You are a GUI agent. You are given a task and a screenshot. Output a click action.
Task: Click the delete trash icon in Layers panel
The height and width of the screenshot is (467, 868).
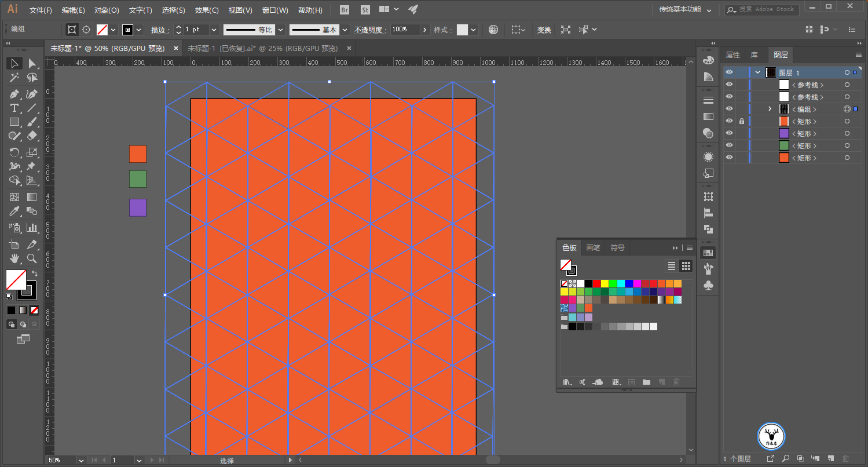coord(845,458)
